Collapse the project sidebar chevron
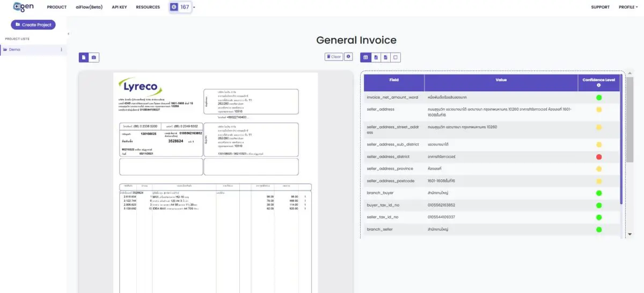The width and height of the screenshot is (644, 293). (69, 34)
